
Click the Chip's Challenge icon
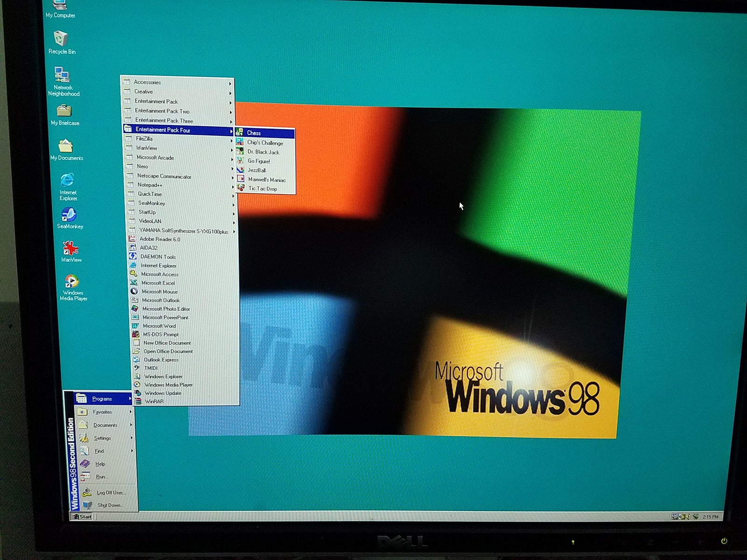point(240,142)
